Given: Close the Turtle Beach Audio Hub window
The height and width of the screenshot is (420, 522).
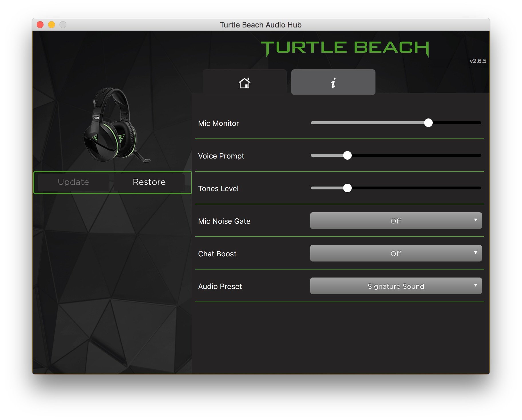Looking at the screenshot, I should click(x=40, y=25).
